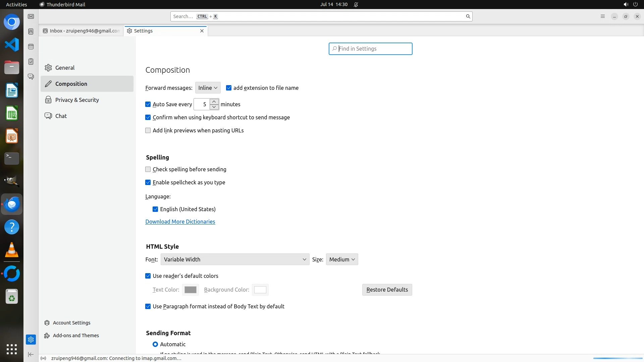Open the Mail space icon

tap(31, 16)
